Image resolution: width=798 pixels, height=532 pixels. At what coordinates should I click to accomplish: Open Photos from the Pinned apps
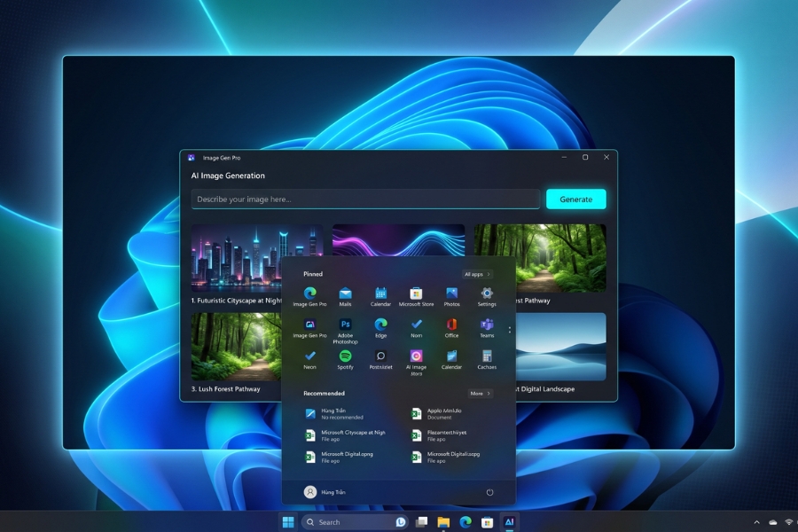451,297
